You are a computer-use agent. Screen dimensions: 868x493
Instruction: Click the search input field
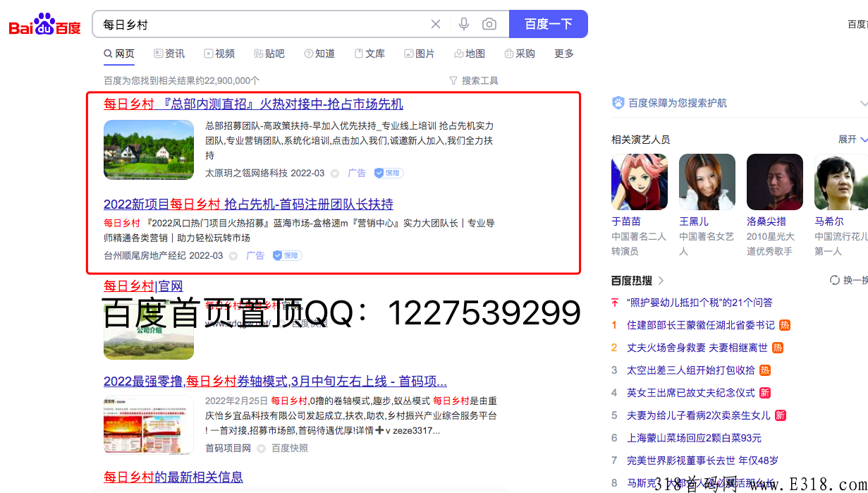click(x=261, y=24)
